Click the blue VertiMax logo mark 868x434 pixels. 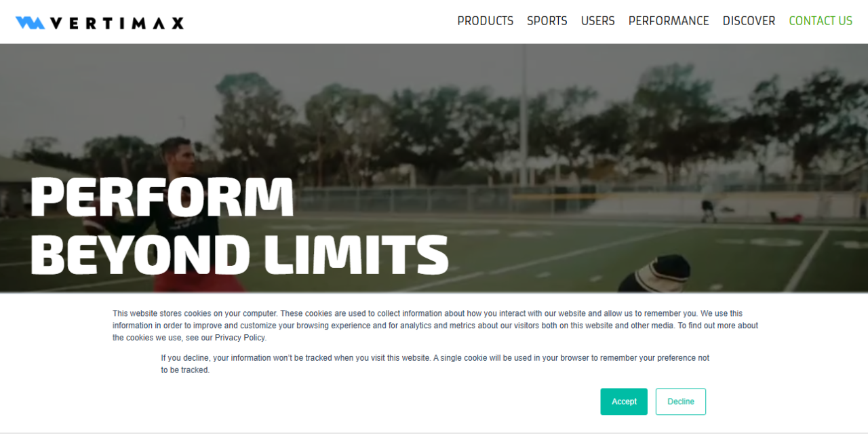coord(31,22)
